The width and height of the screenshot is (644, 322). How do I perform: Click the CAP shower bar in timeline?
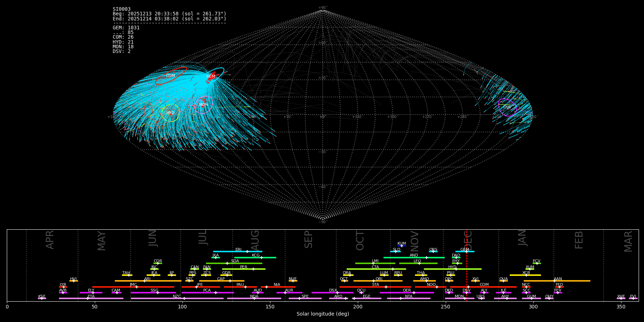tap(222, 281)
